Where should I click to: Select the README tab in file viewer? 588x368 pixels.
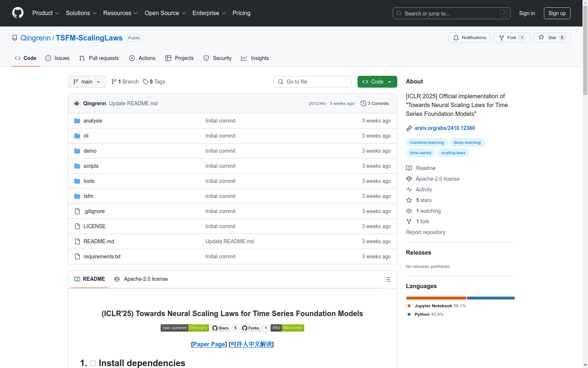90,279
